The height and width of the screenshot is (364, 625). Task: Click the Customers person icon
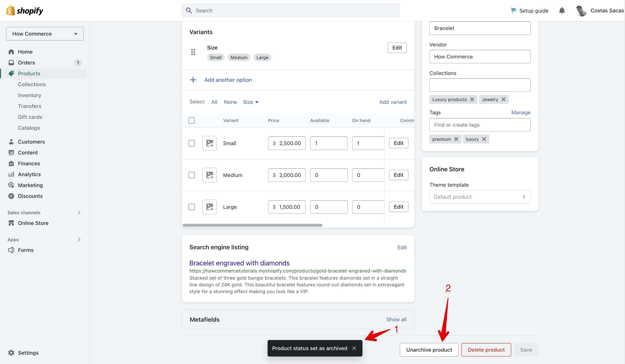point(11,142)
